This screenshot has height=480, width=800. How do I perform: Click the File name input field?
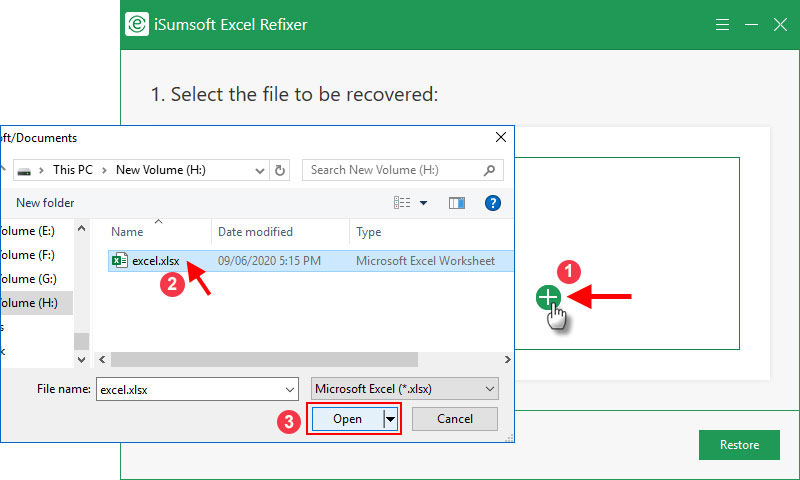(190, 390)
